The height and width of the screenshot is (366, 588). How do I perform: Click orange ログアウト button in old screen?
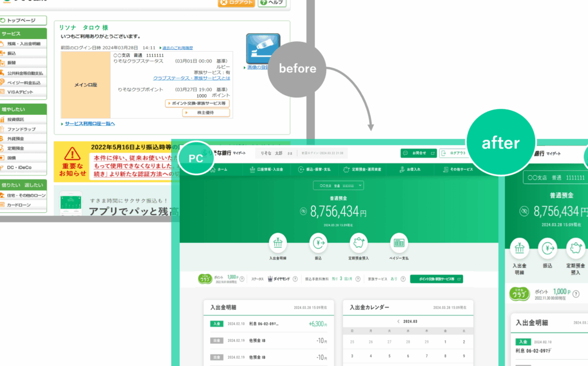236,3
